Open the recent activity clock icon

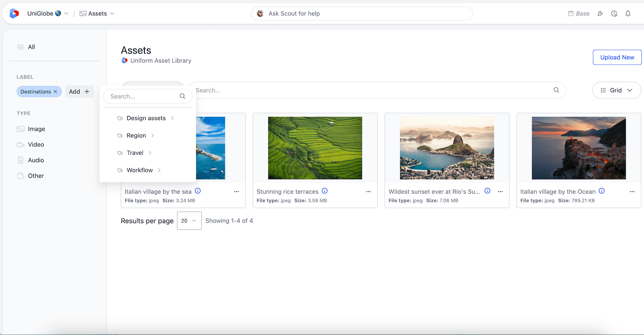click(x=614, y=13)
